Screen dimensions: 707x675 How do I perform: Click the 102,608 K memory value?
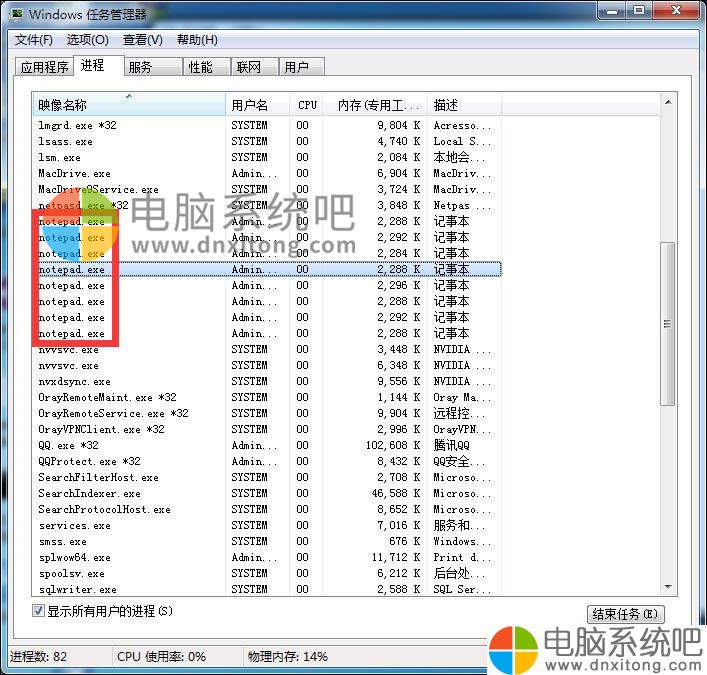(393, 445)
